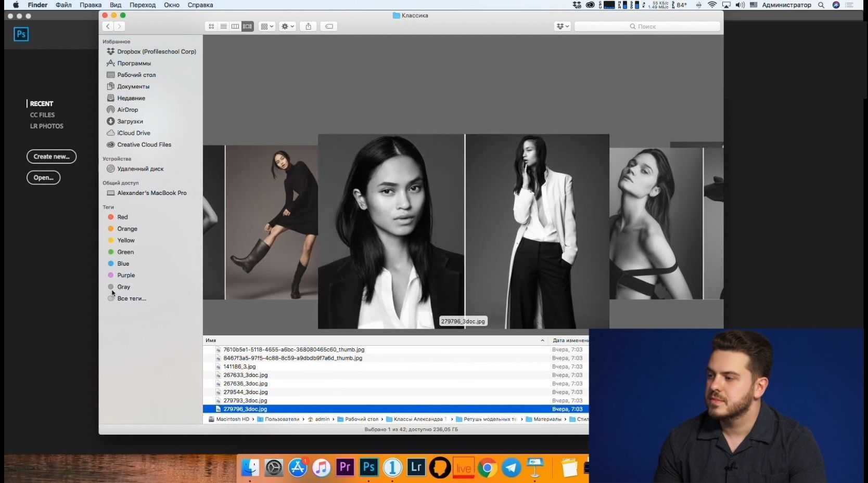Select CC FILES tab in Photoshop window

click(x=42, y=115)
